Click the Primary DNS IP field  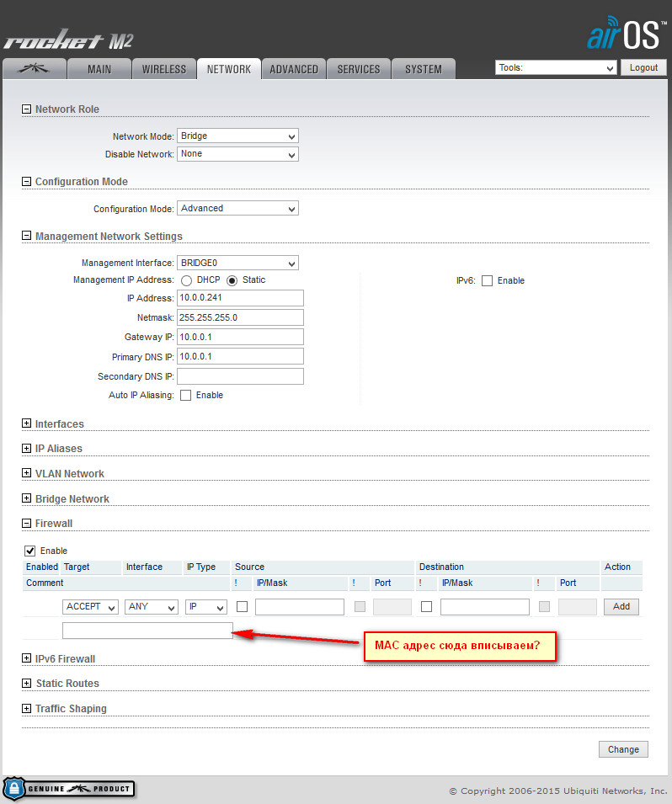[x=240, y=356]
